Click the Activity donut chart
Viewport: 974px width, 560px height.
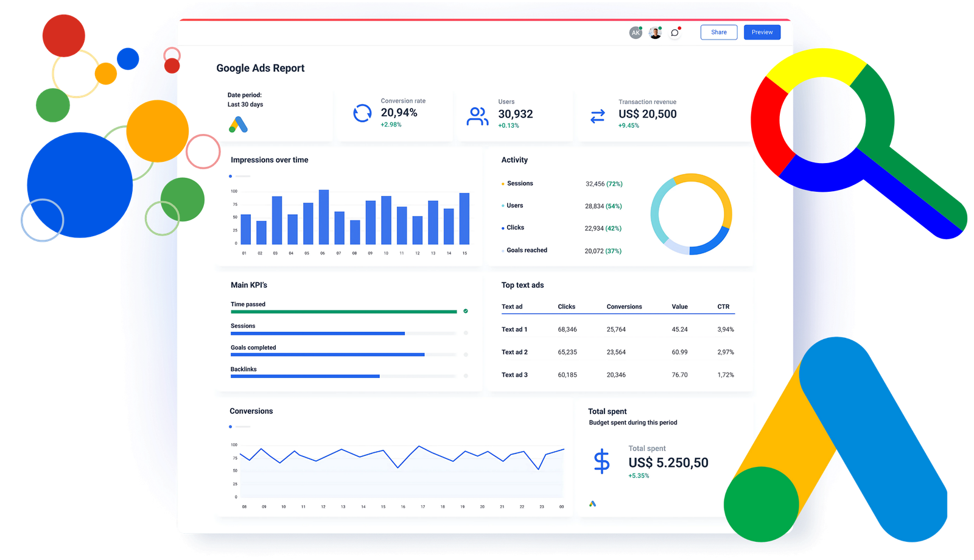[x=691, y=214]
